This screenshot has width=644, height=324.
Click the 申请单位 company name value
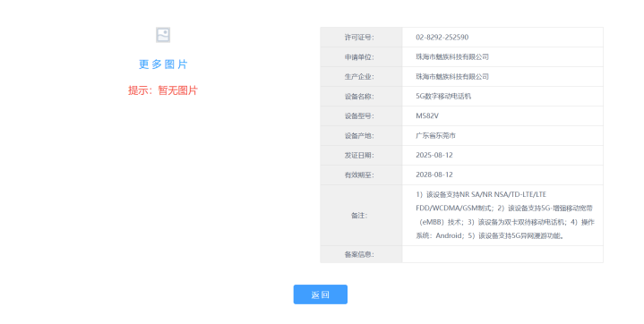pos(452,57)
